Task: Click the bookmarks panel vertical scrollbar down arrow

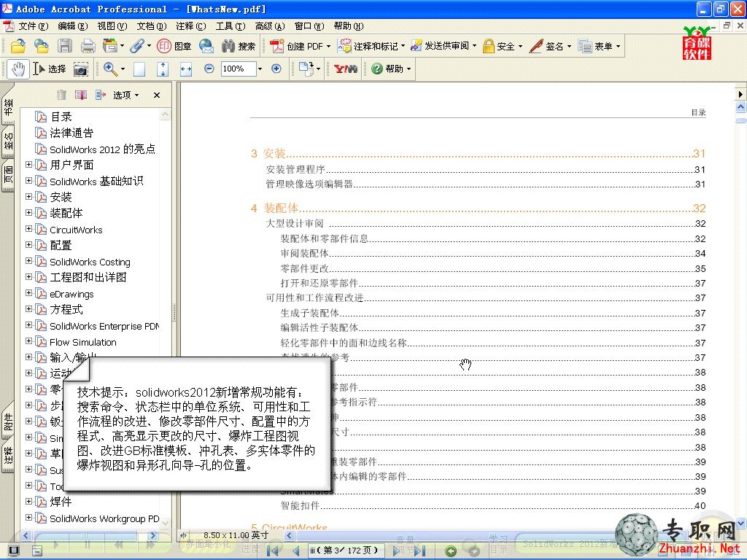Action: tap(165, 523)
